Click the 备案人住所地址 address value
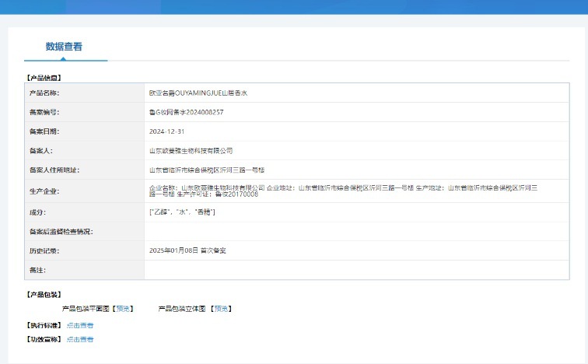Screen dimensions: 588x364 tap(207, 170)
